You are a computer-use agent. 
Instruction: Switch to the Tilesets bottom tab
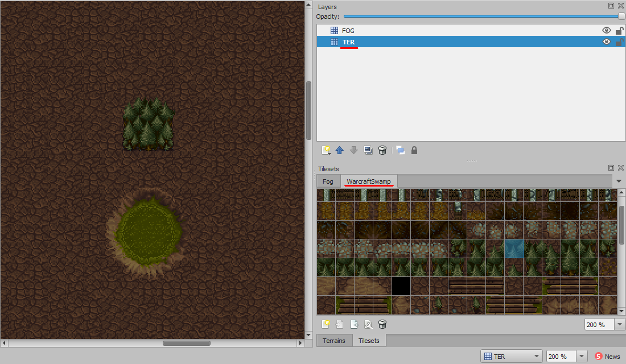click(x=369, y=341)
